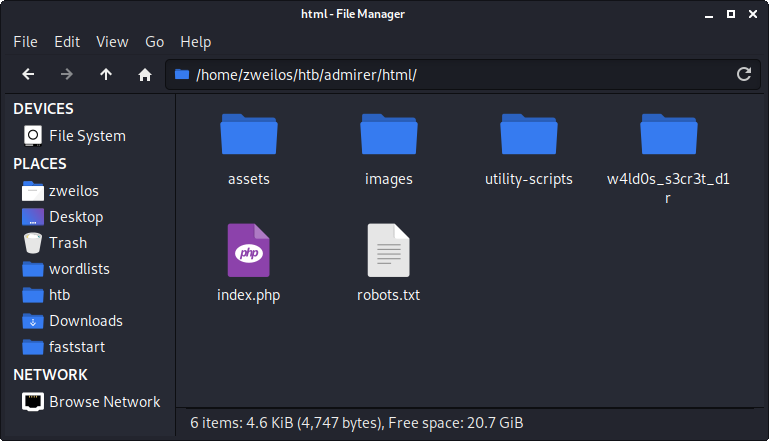This screenshot has height=441, width=769.
Task: Open the w4ld0s_s3cr3t_d1r folder
Action: [668, 135]
